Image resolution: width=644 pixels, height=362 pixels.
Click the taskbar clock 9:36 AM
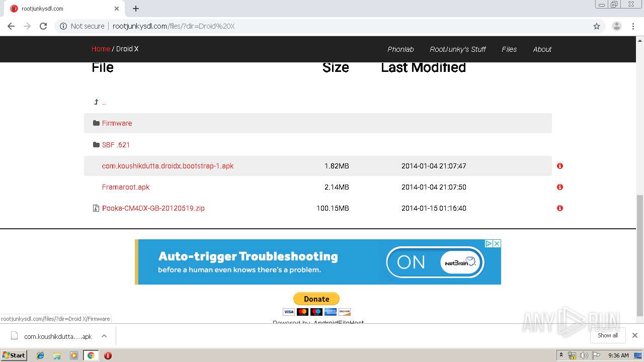618,355
